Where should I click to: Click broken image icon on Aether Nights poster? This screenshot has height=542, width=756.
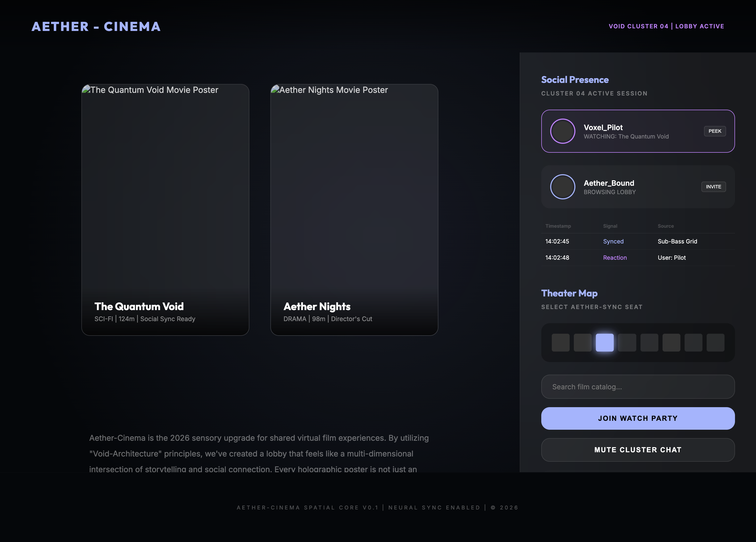pos(275,89)
